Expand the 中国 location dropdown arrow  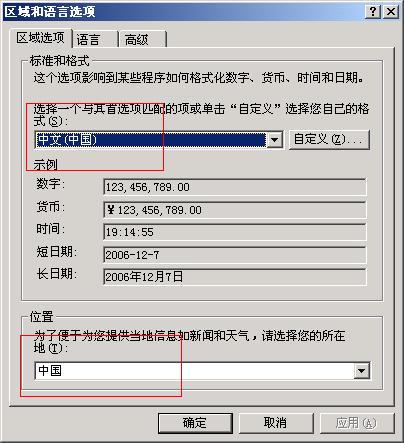(361, 371)
